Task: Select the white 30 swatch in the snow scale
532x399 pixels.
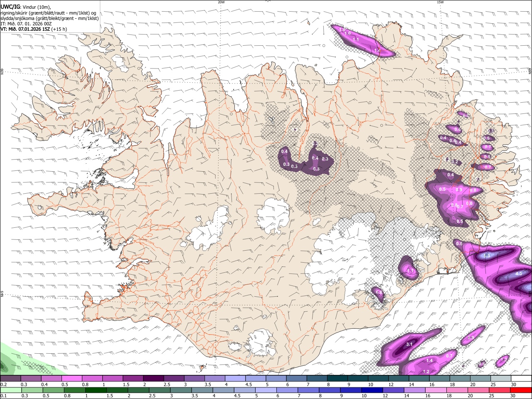Action: [521, 378]
